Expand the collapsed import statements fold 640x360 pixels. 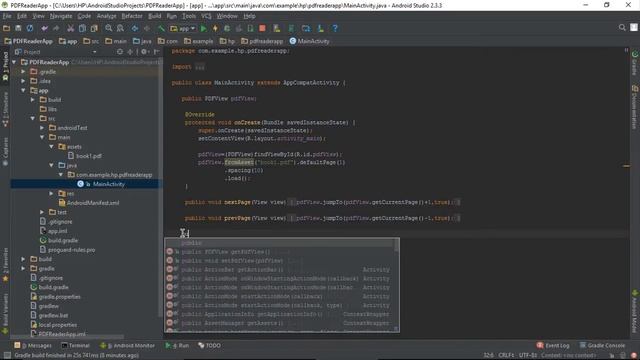point(200,67)
